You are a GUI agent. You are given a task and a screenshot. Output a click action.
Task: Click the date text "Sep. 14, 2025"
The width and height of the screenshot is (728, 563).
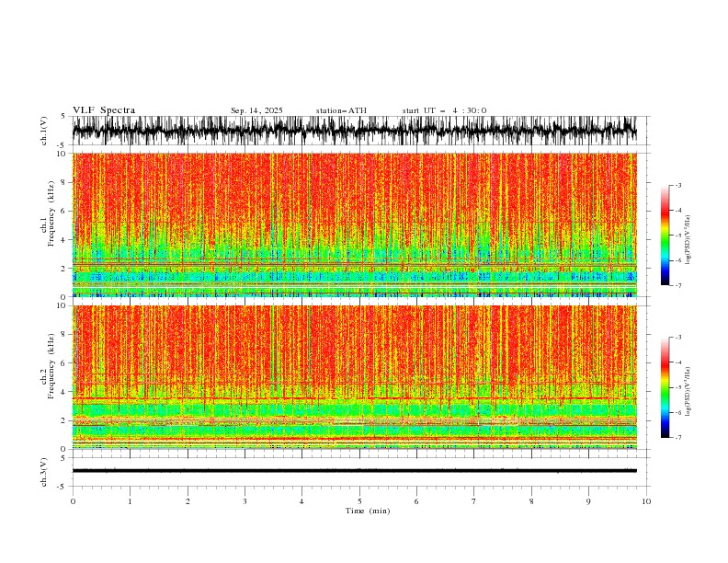tap(256, 110)
